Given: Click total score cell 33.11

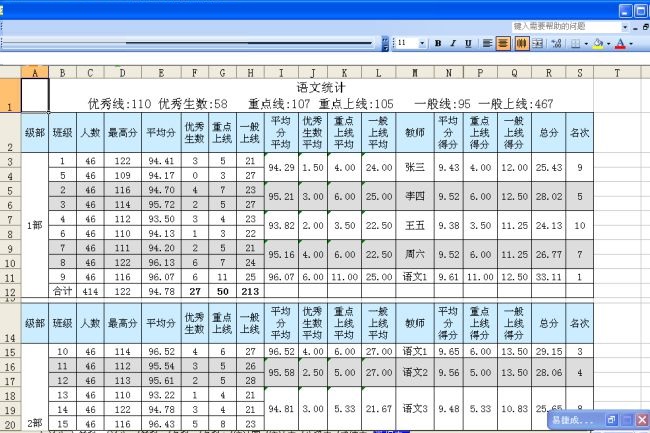Looking at the screenshot, I should pyautogui.click(x=548, y=277).
